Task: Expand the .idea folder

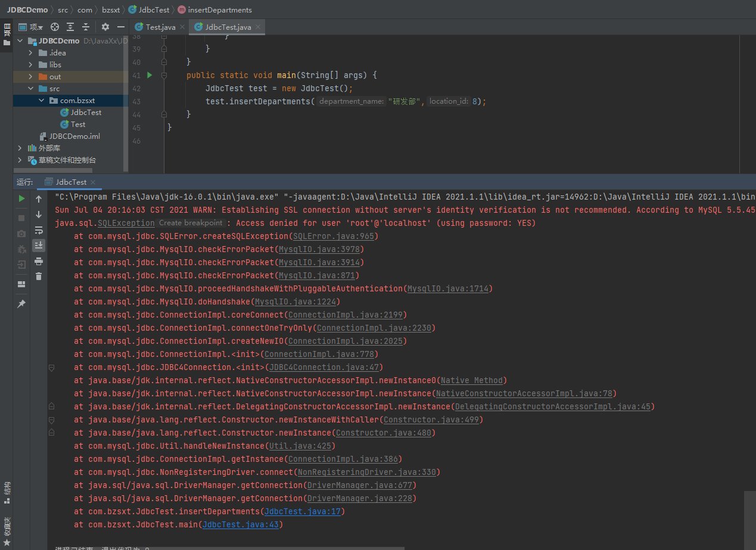Action: click(x=30, y=53)
